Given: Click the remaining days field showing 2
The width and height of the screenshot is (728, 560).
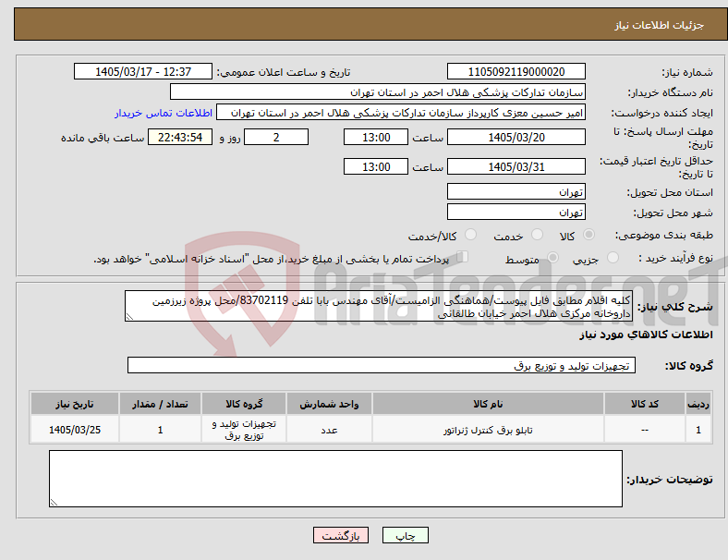Looking at the screenshot, I should click(276, 137).
